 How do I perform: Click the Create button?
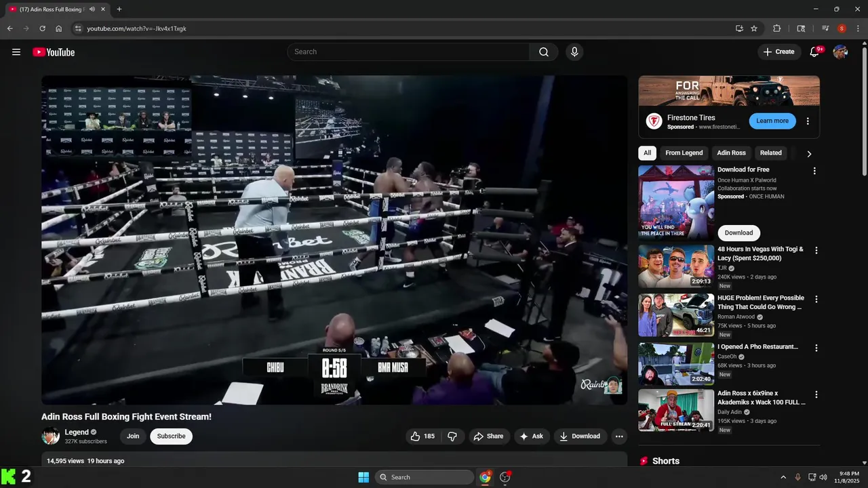point(778,52)
